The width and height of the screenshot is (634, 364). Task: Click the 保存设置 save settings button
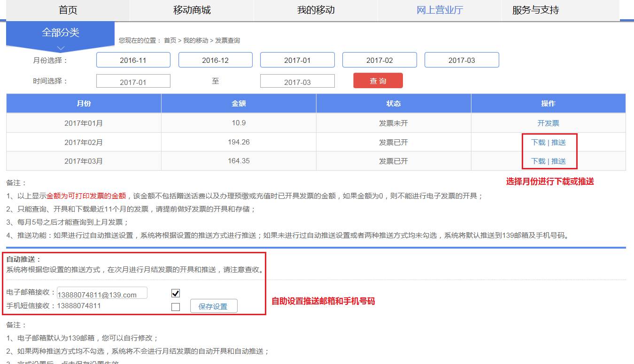[214, 305]
